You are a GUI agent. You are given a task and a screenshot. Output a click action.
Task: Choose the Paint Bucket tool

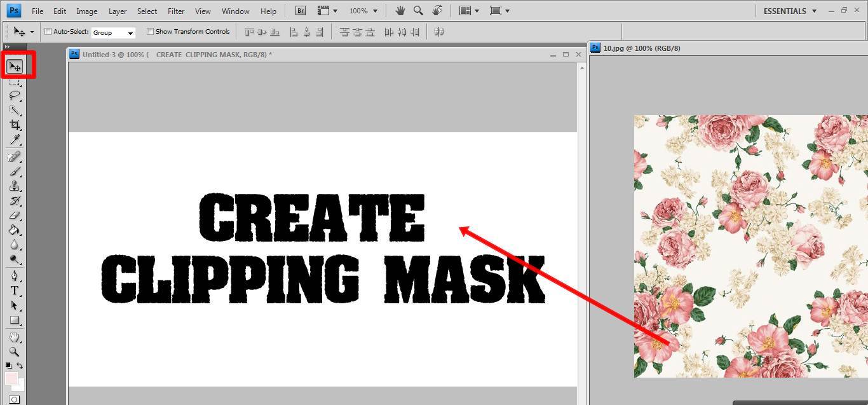pos(15,230)
